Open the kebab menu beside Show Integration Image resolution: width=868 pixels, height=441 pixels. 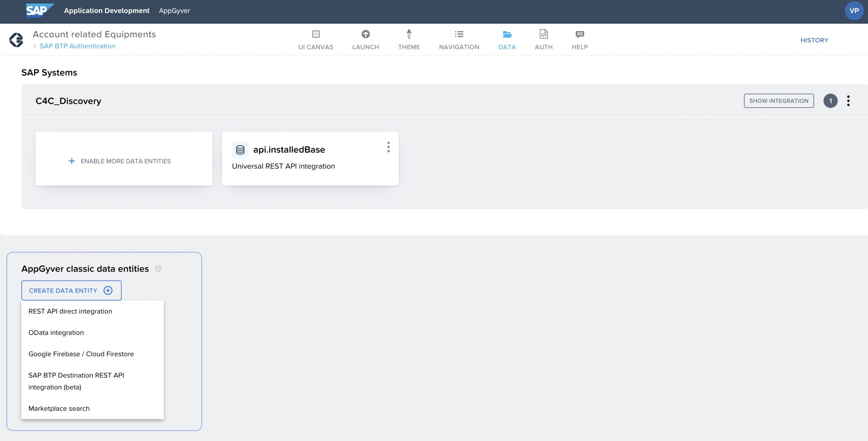(x=849, y=101)
